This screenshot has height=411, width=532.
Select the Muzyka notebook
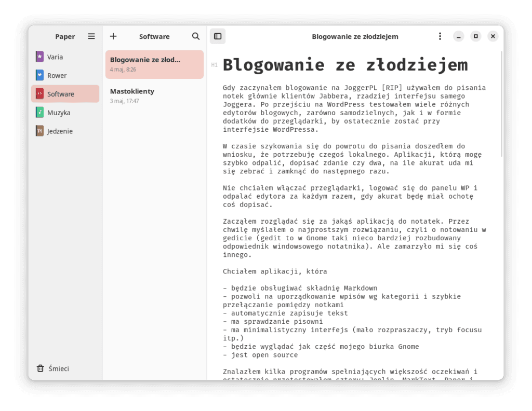pos(59,113)
